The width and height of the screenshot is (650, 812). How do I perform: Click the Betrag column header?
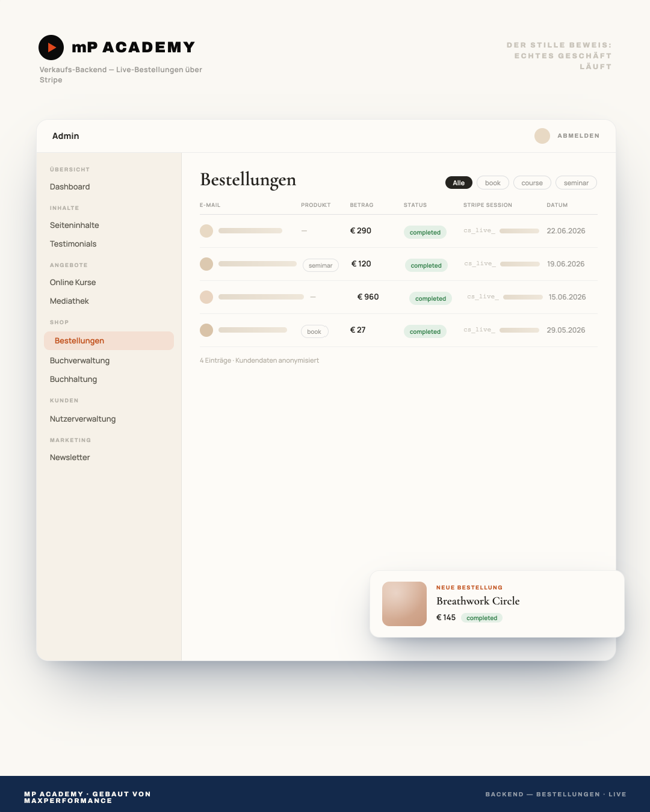pos(362,205)
